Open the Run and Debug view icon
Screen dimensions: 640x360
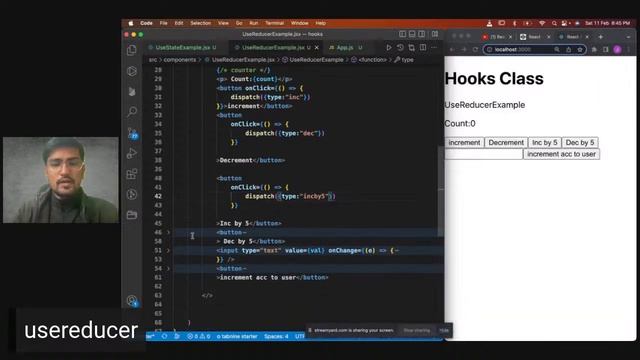(x=132, y=153)
